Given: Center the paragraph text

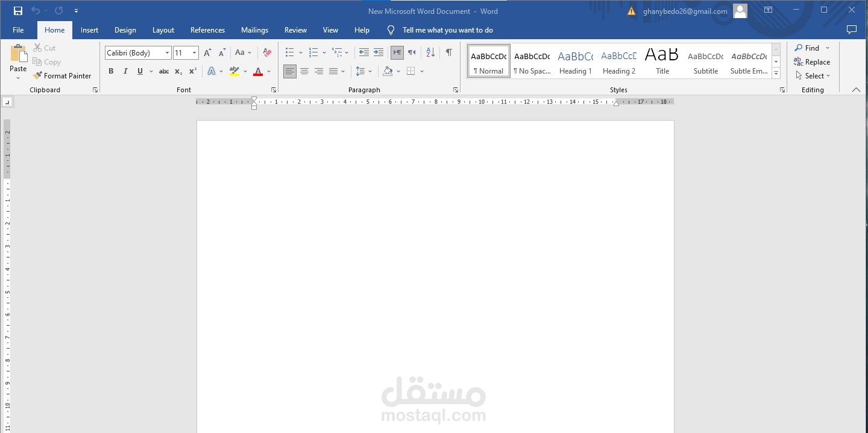Looking at the screenshot, I should pyautogui.click(x=304, y=71).
